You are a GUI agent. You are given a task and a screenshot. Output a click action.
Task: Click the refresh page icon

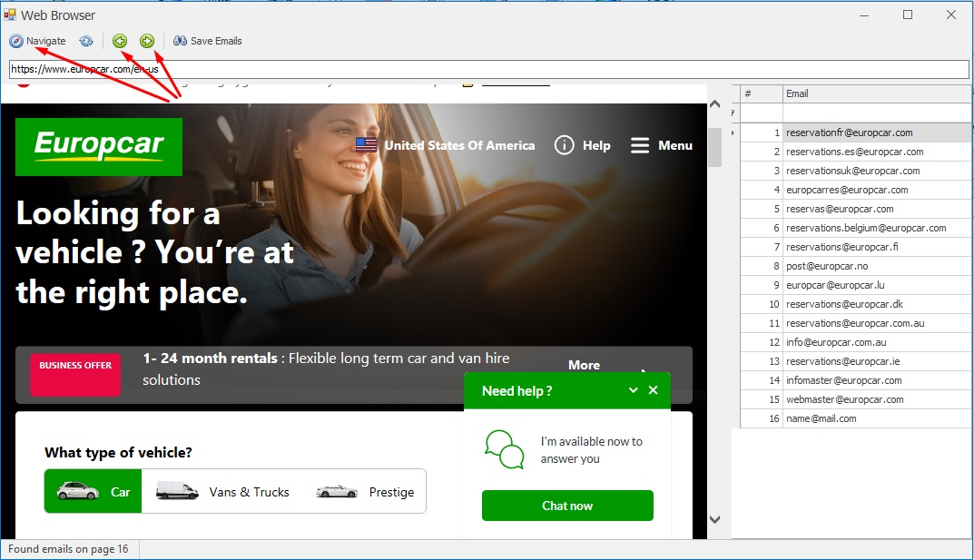[x=86, y=41]
